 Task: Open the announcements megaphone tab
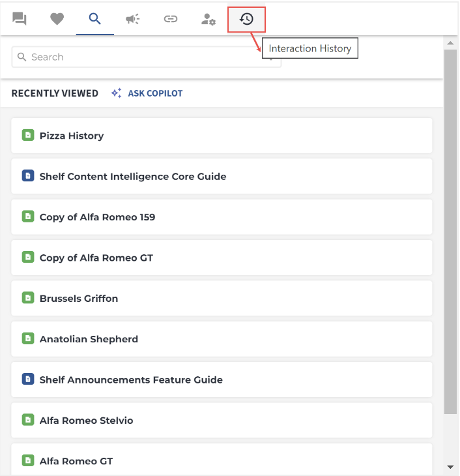click(x=133, y=19)
